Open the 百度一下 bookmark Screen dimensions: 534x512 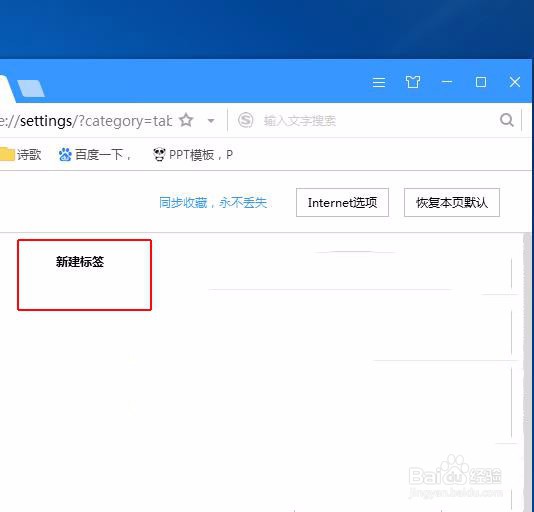pos(95,155)
